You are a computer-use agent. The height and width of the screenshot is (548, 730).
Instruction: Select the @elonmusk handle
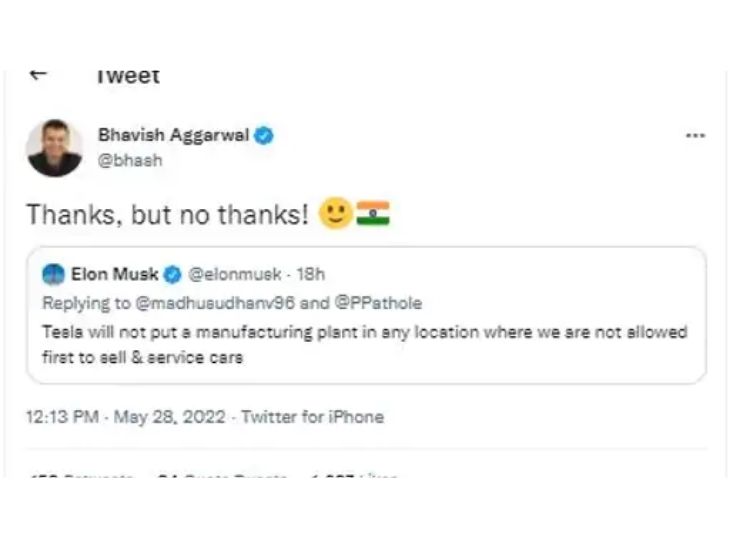pos(235,275)
